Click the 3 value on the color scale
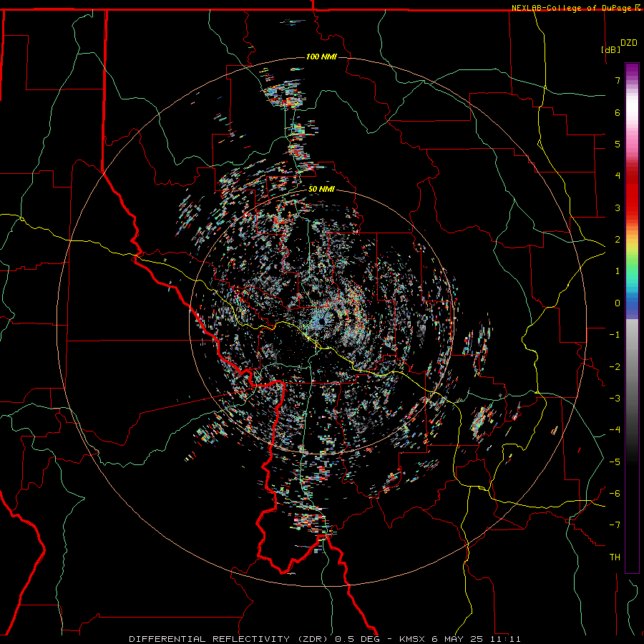The image size is (644, 644). (618, 208)
